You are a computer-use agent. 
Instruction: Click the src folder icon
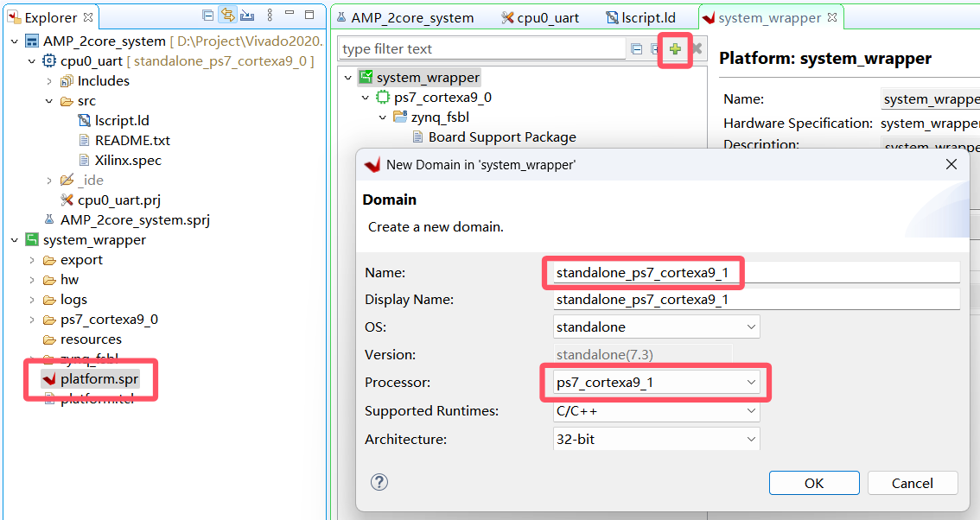point(67,101)
